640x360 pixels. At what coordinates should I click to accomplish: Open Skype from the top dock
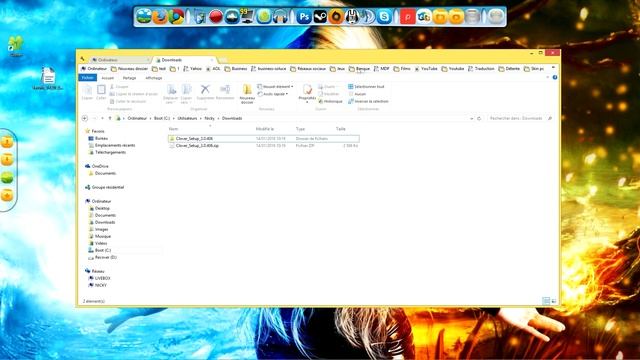[384, 17]
